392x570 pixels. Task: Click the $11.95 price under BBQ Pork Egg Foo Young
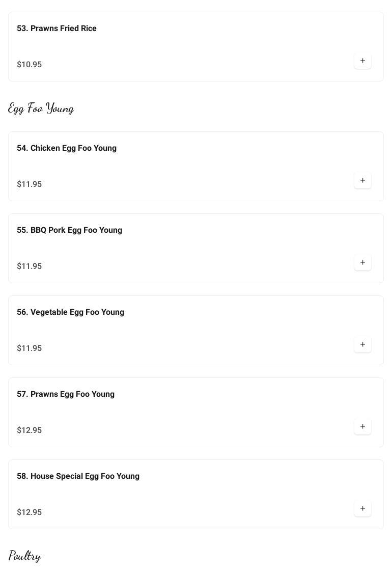(30, 266)
